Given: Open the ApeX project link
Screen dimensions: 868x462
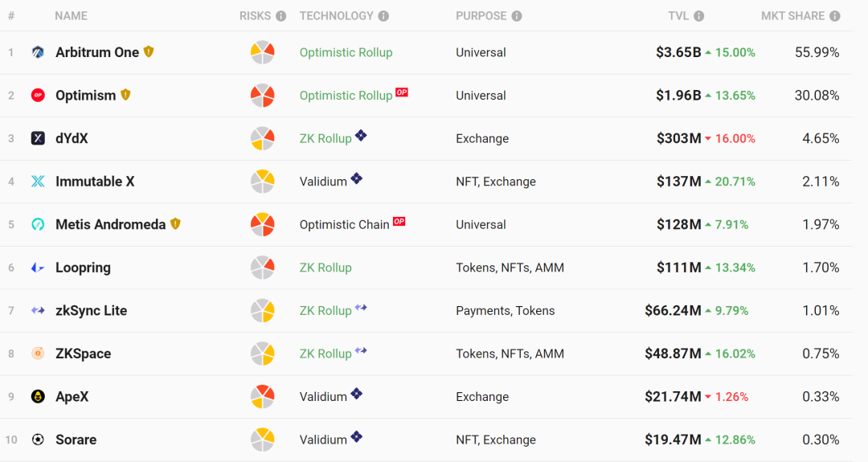Looking at the screenshot, I should click(x=72, y=397).
